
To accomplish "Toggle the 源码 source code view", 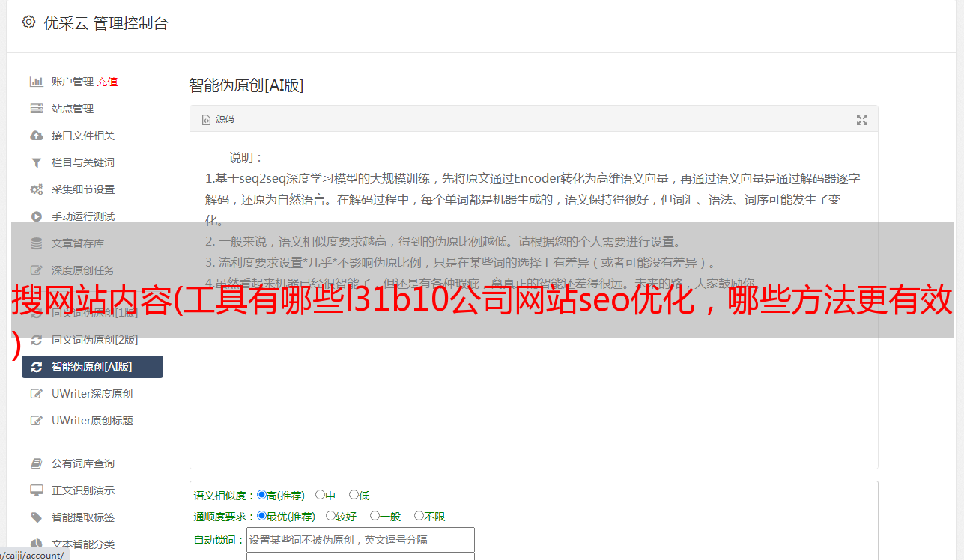I will coord(218,119).
